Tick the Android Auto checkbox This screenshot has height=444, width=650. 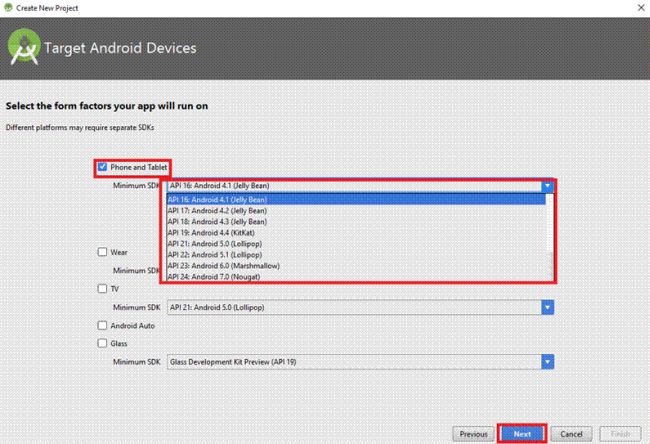102,325
